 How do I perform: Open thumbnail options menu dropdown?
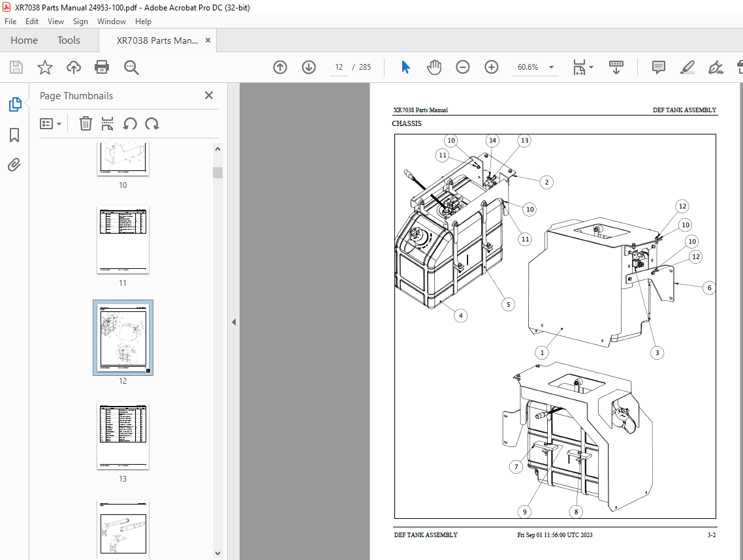click(x=51, y=123)
